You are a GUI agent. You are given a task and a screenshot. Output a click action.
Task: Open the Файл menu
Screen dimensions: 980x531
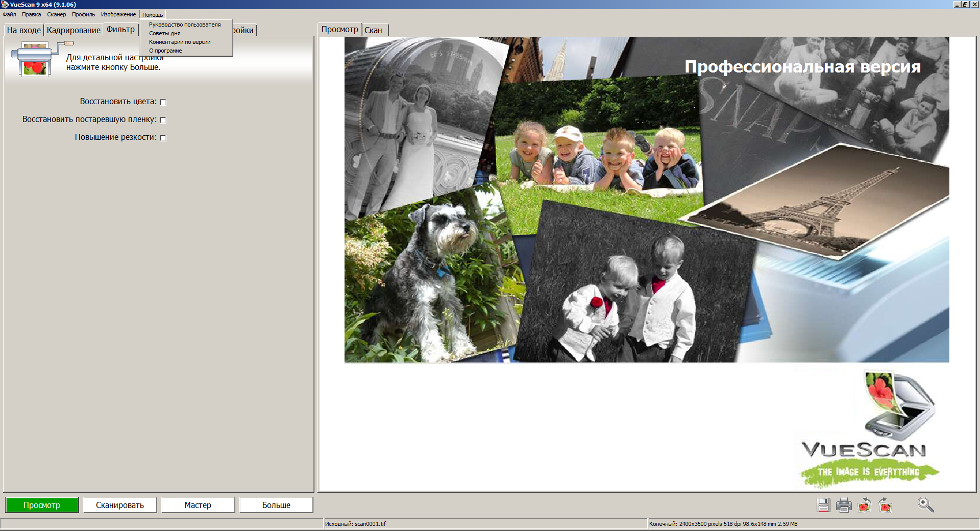9,14
